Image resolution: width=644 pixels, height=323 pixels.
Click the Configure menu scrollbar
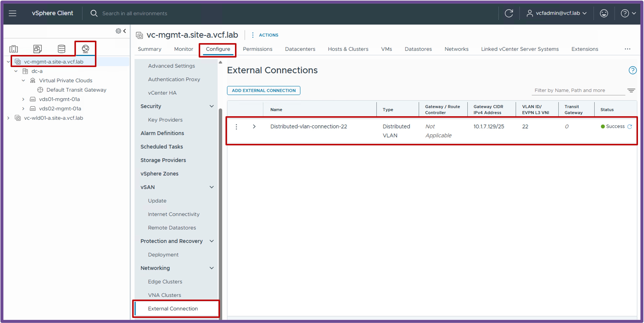220,214
